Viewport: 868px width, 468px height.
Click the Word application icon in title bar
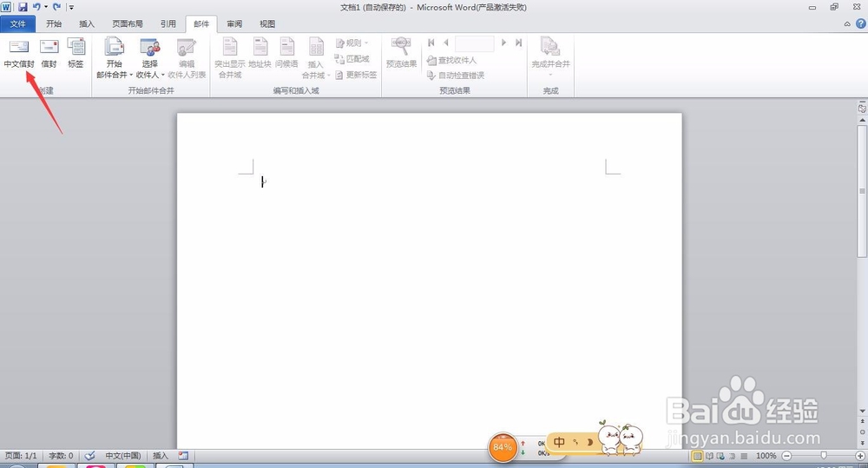(x=6, y=7)
